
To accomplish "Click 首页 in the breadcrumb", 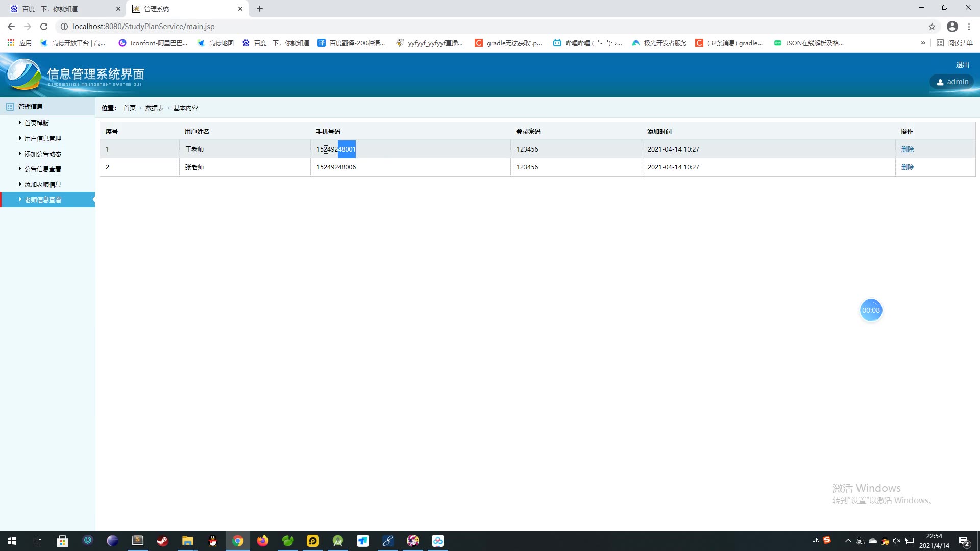I will point(129,108).
